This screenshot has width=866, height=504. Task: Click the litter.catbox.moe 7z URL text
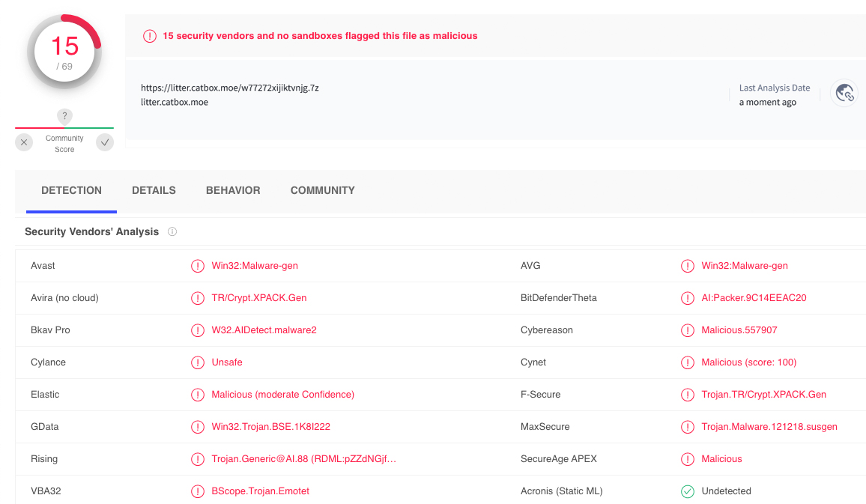[x=230, y=88]
